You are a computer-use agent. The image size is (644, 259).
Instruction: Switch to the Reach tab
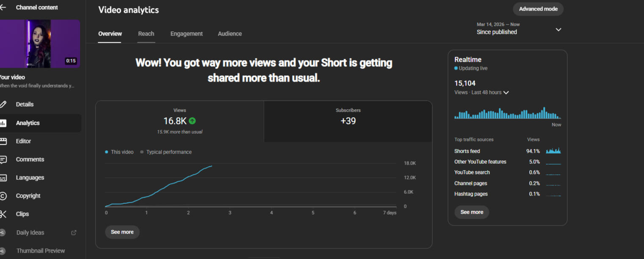click(146, 34)
